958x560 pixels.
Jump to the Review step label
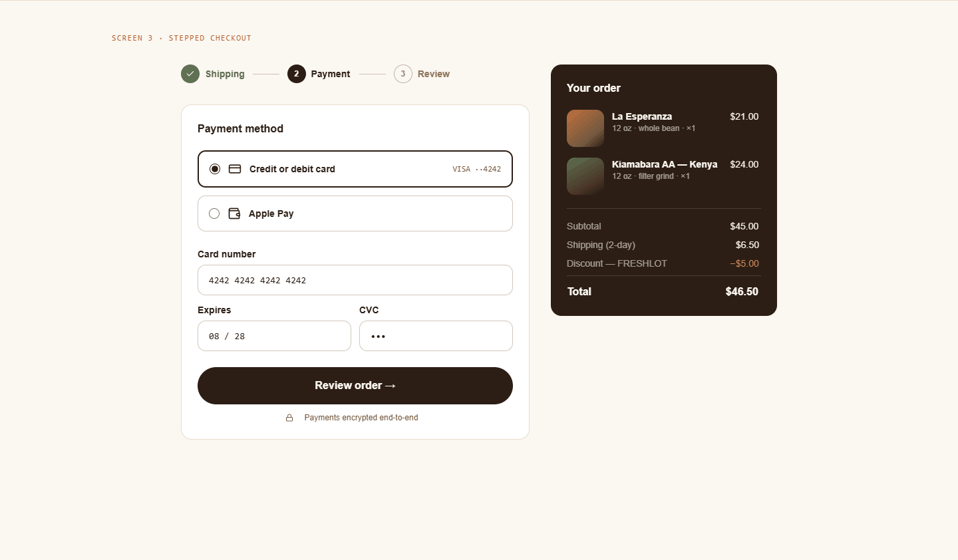(x=434, y=74)
